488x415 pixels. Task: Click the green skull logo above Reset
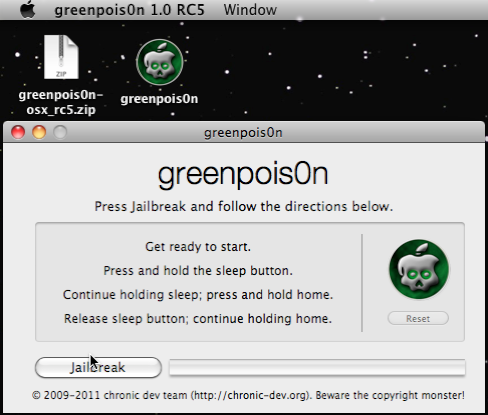(419, 269)
